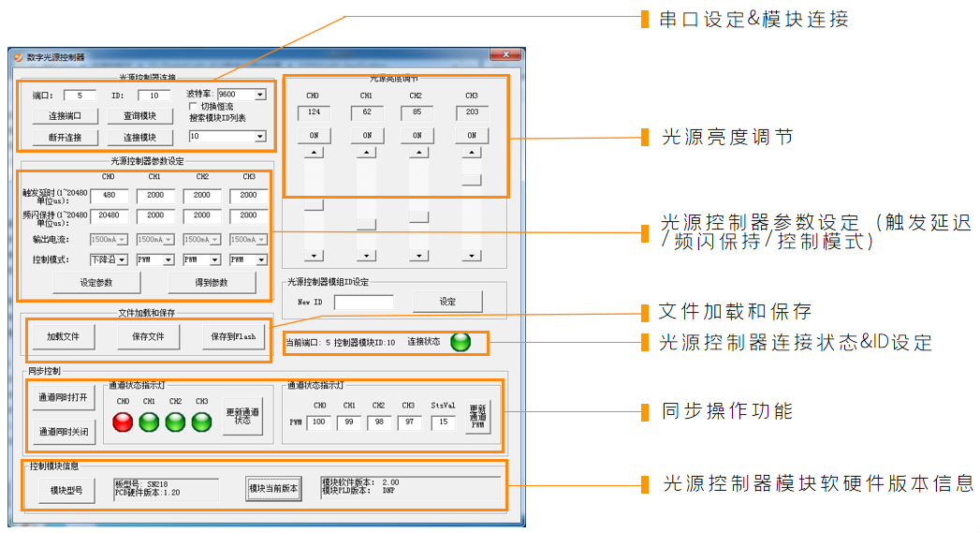Click the red CH0 channel status light
The width and height of the screenshot is (980, 533).
pos(123,422)
